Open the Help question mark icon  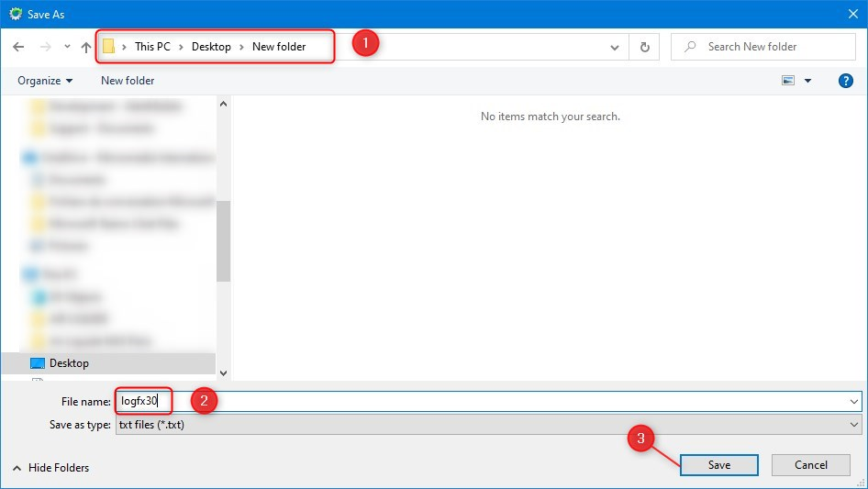coord(846,81)
